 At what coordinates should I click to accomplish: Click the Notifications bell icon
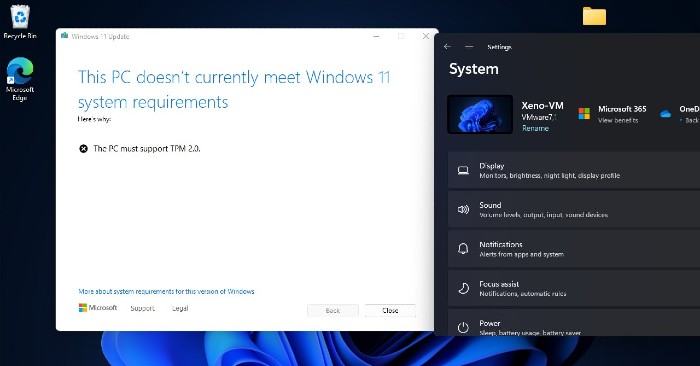[x=463, y=249]
